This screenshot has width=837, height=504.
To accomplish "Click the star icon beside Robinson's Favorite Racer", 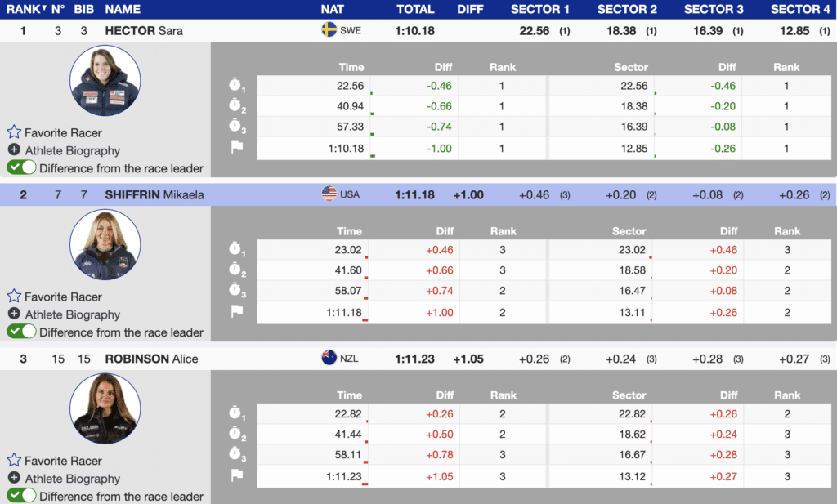I will click(14, 461).
